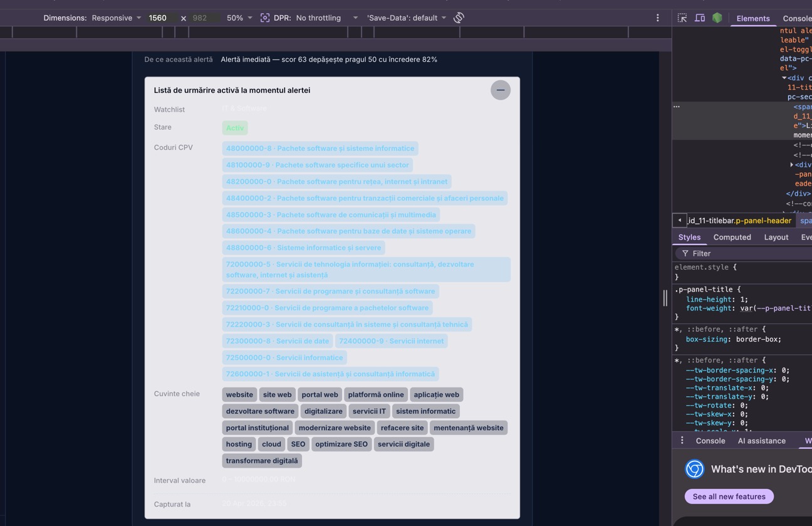The image size is (812, 526).
Task: Click the rotate viewport icon
Action: point(459,18)
